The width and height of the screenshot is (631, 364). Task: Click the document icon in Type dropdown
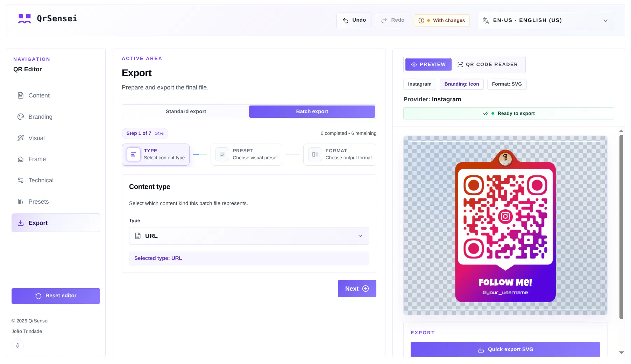click(138, 236)
